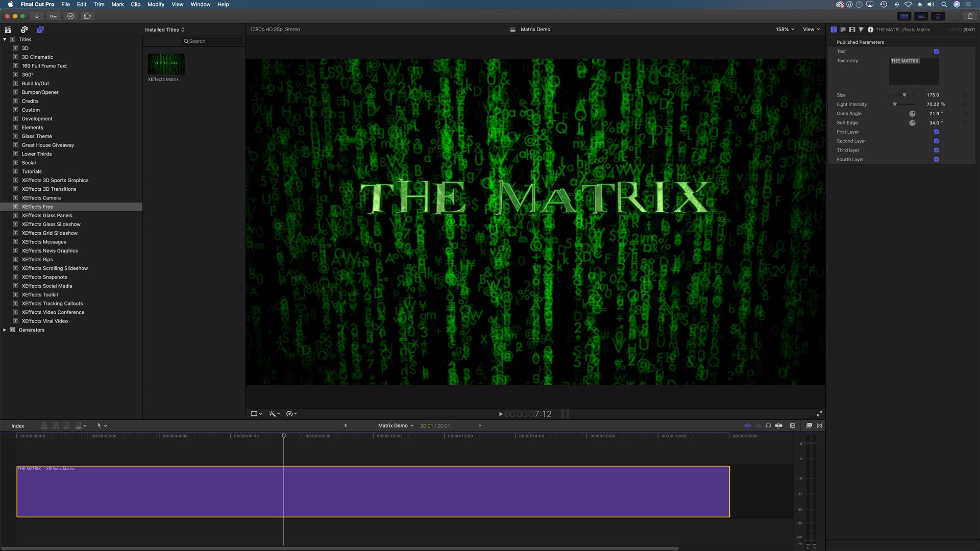980x551 pixels.
Task: Open the Text inspector
Action: [843, 30]
